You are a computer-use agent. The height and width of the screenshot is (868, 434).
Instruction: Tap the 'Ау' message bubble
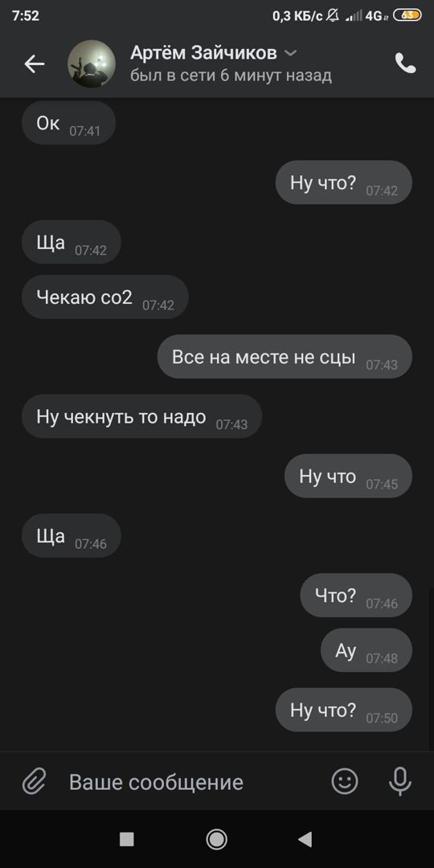[366, 650]
